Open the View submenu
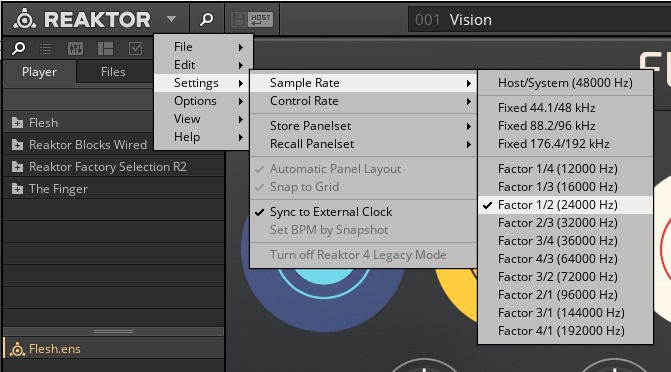 [203, 119]
